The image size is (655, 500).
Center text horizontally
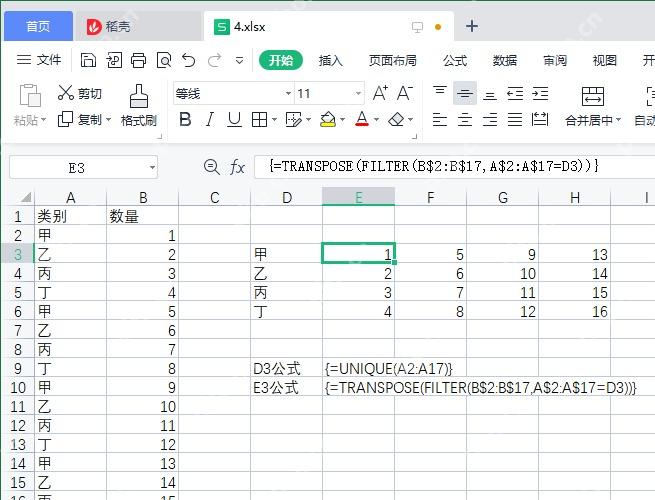tap(465, 120)
